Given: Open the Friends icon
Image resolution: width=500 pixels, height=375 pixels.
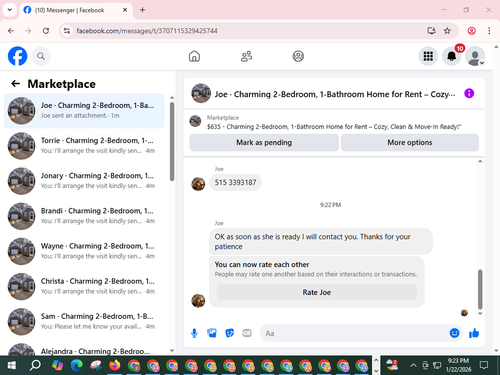Looking at the screenshot, I should 246,56.
